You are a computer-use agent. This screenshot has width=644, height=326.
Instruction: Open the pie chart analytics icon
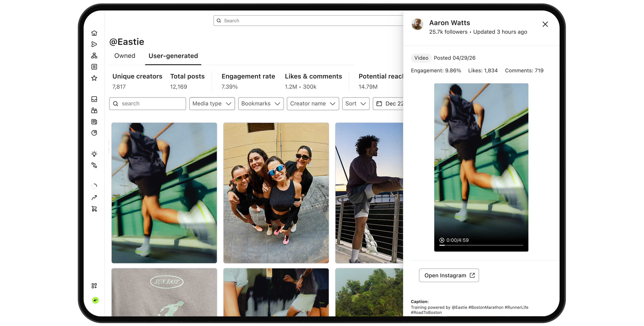point(94,133)
